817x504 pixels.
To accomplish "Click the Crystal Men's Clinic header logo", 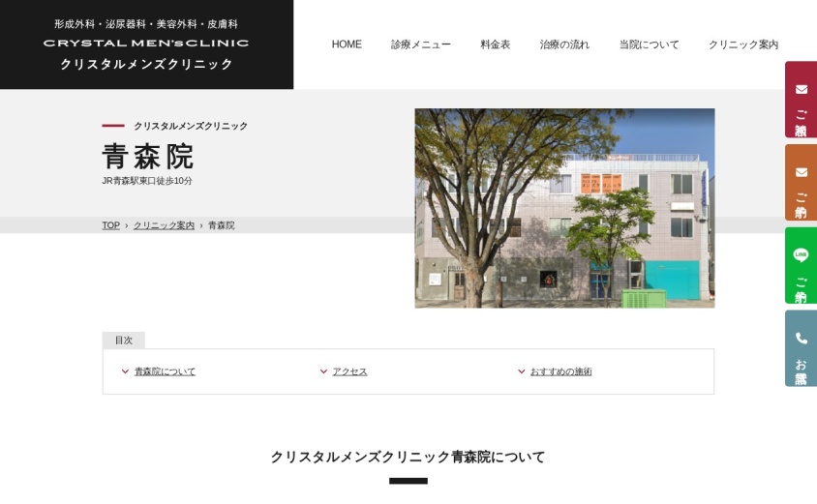I will click(x=146, y=44).
